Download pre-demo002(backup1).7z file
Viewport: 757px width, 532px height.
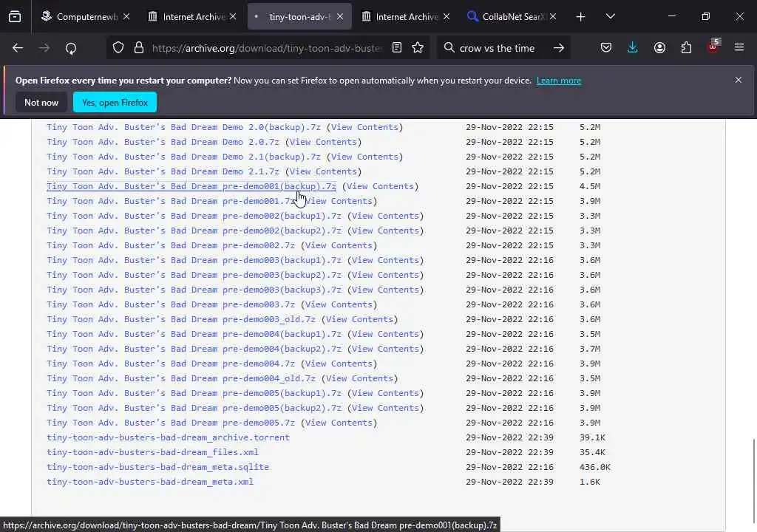[x=194, y=216]
